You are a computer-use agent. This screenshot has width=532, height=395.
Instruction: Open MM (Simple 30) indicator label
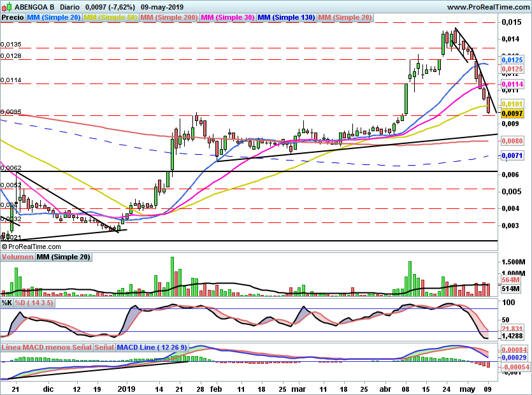(x=227, y=18)
